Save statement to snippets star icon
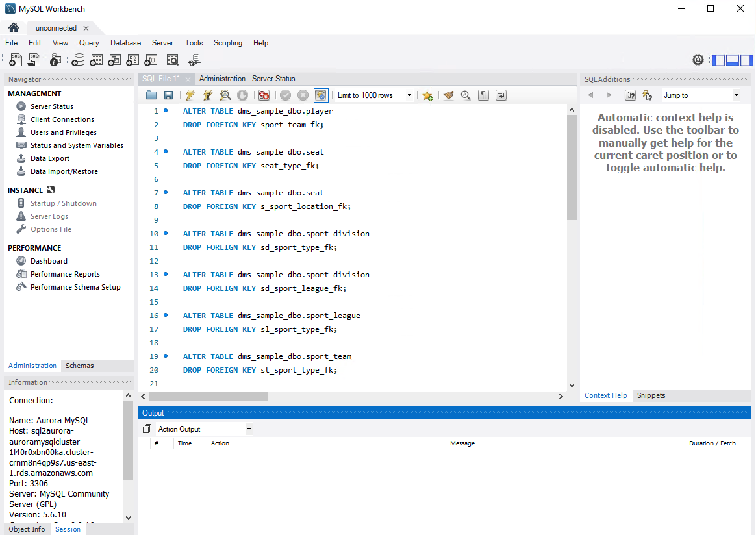 427,95
